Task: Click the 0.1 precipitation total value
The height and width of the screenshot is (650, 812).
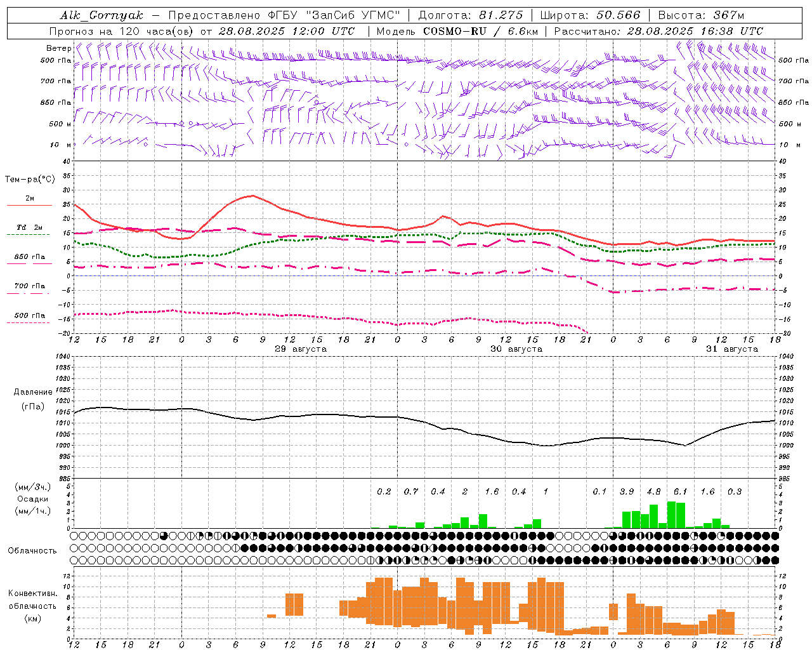Action: [599, 492]
